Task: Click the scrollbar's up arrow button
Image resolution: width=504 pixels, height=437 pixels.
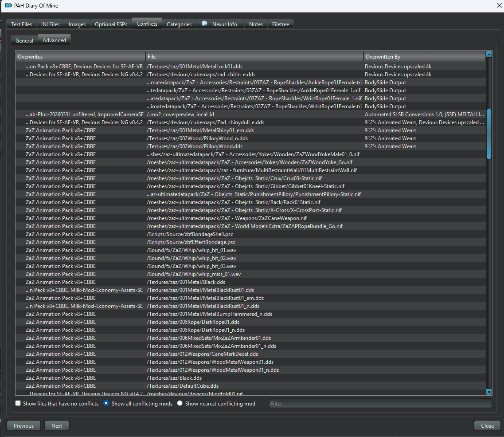Action: pyautogui.click(x=489, y=54)
